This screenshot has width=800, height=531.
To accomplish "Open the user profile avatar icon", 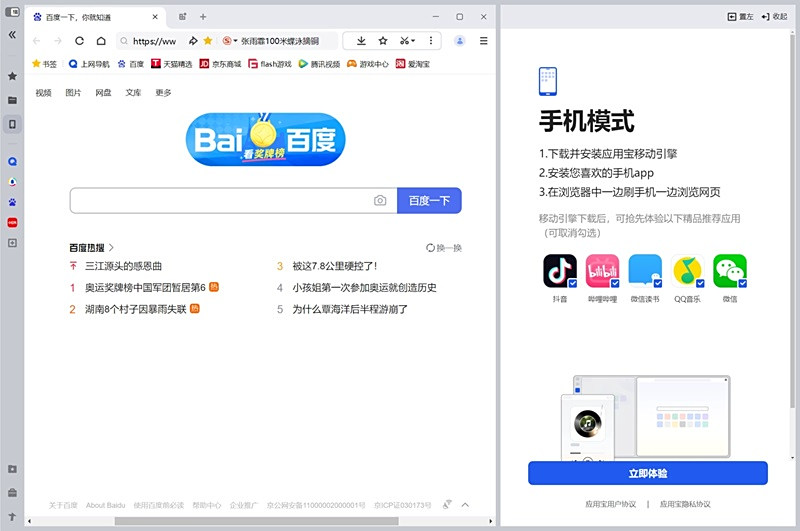I will point(460,41).
